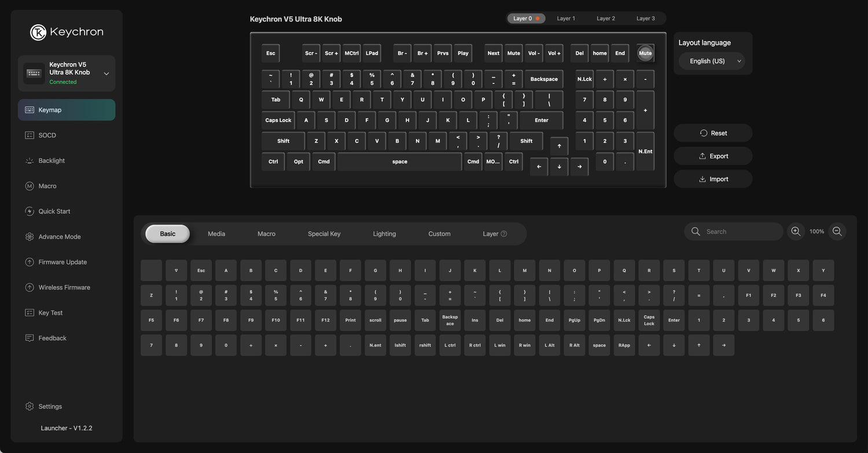Click the zoom in magnifier icon
Image resolution: width=868 pixels, height=453 pixels.
point(796,231)
